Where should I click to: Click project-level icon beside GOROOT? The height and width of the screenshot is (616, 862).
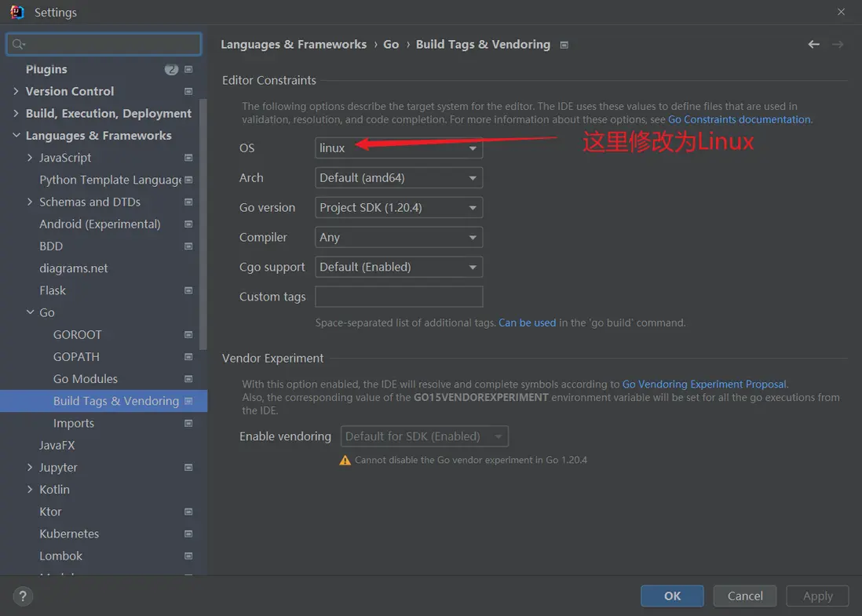point(188,335)
